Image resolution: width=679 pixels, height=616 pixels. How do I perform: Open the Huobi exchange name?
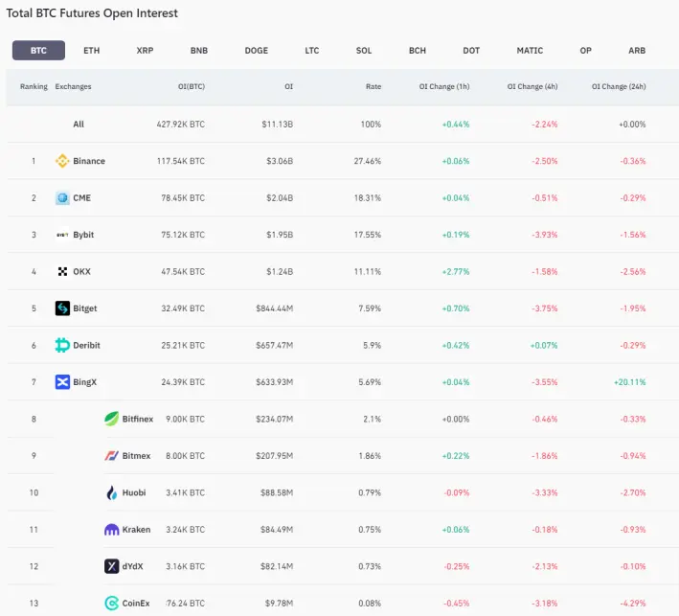coord(134,492)
